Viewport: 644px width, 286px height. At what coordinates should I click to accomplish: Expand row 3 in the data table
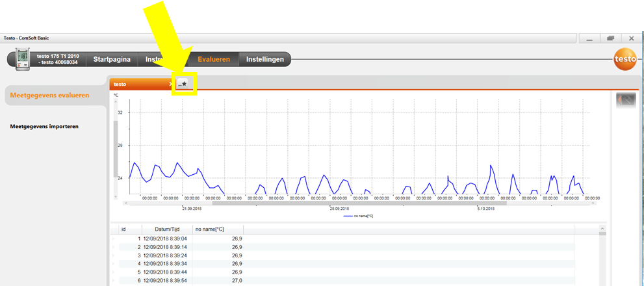tap(112, 255)
